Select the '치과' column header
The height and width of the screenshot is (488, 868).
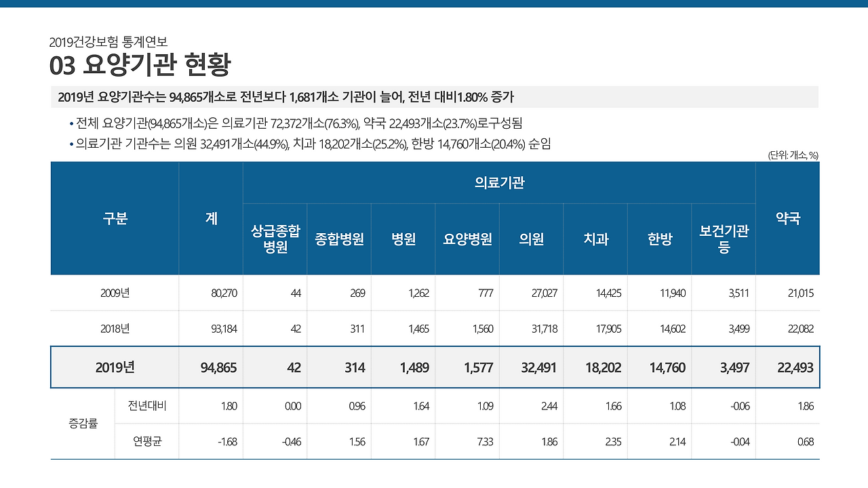tap(595, 239)
